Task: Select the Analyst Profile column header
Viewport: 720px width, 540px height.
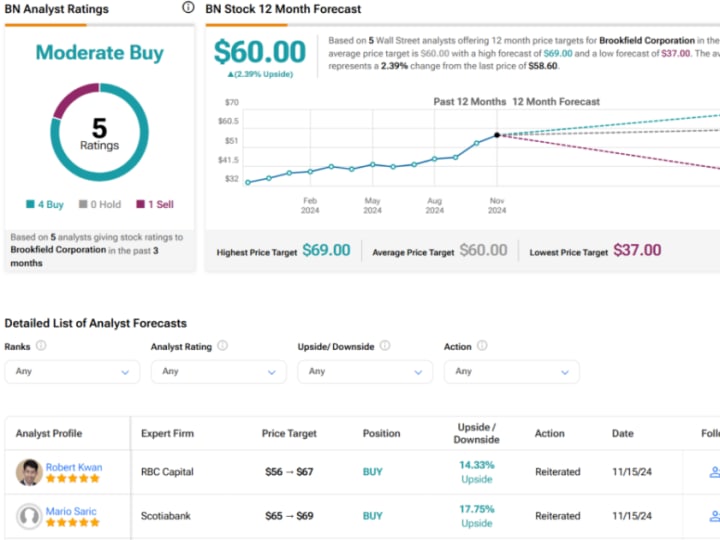Action: [49, 433]
